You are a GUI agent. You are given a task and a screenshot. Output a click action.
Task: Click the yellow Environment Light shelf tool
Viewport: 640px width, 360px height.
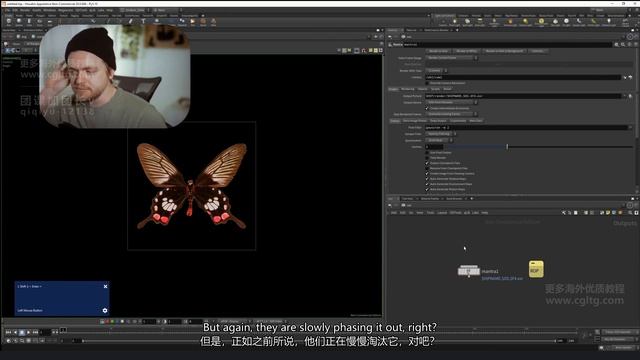tap(541, 22)
